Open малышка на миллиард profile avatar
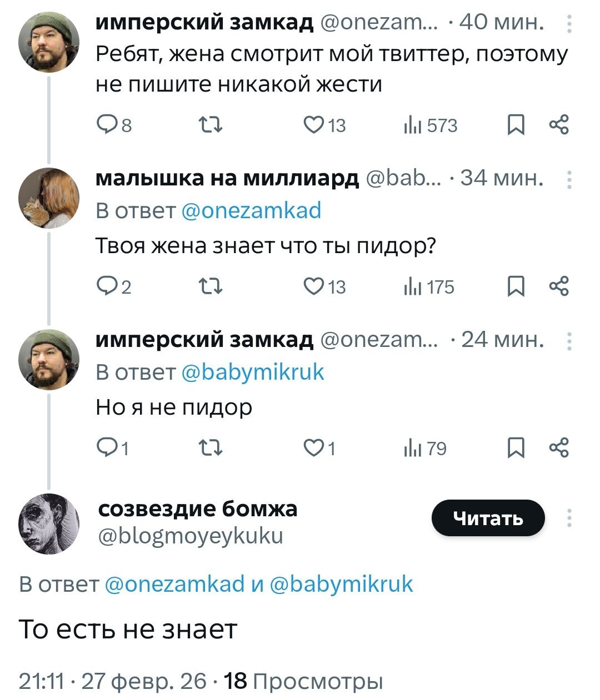The width and height of the screenshot is (600, 700). point(49,198)
